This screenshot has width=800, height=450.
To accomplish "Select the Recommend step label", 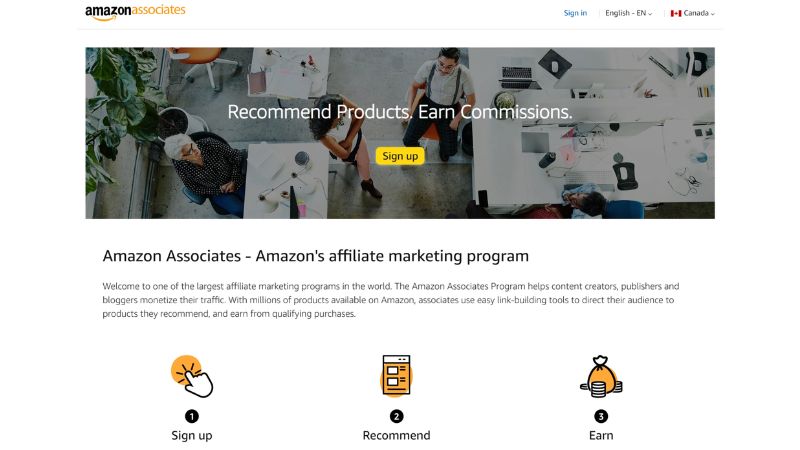I will pyautogui.click(x=396, y=436).
